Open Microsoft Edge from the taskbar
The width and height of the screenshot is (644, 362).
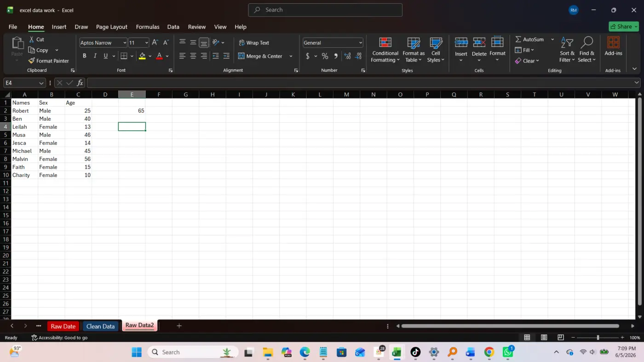point(305,352)
